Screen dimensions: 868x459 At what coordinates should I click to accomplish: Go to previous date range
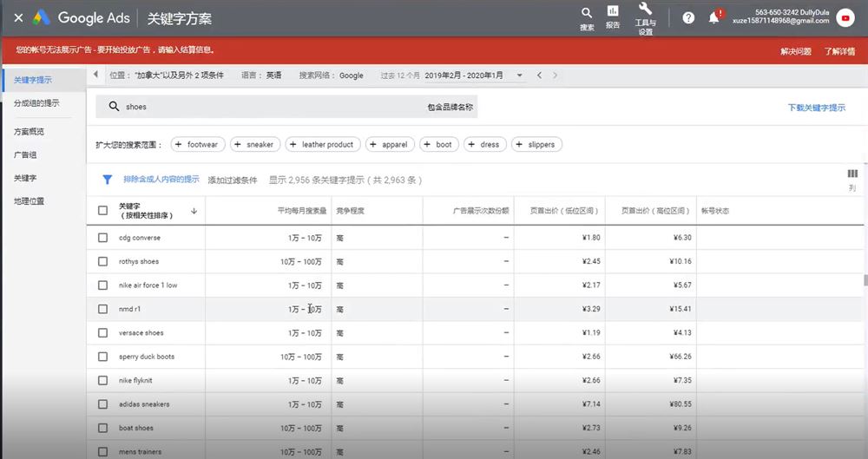tap(539, 75)
